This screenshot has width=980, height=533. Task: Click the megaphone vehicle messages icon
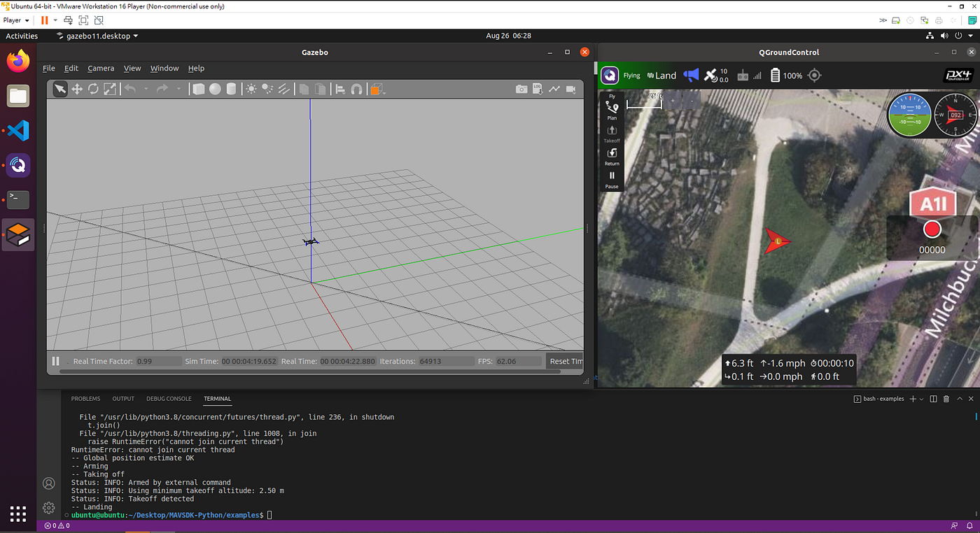(x=691, y=75)
